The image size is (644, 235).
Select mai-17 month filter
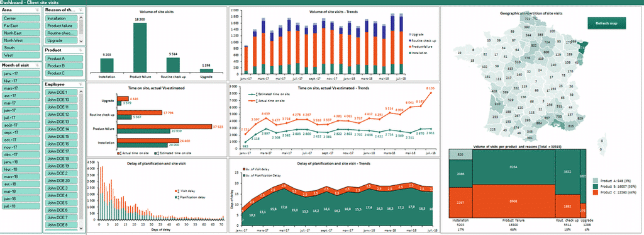click(21, 103)
